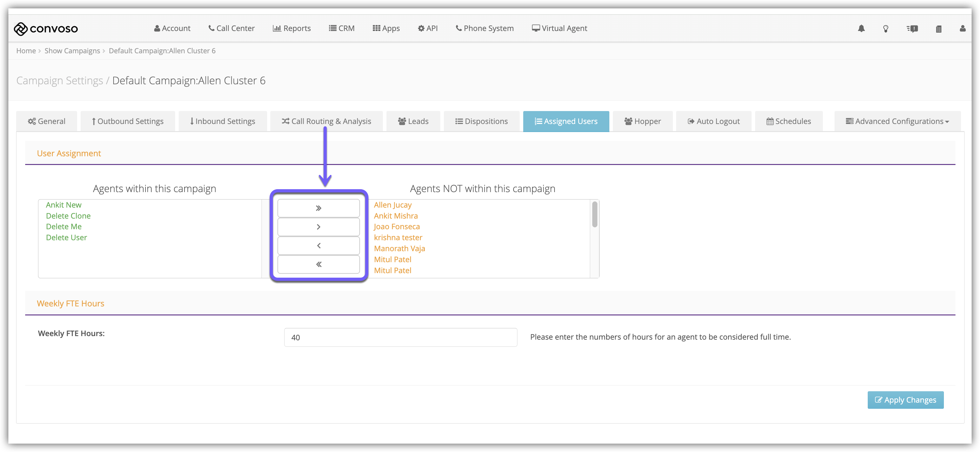Click double left arrow move-all button
980x452 pixels.
[x=318, y=264]
